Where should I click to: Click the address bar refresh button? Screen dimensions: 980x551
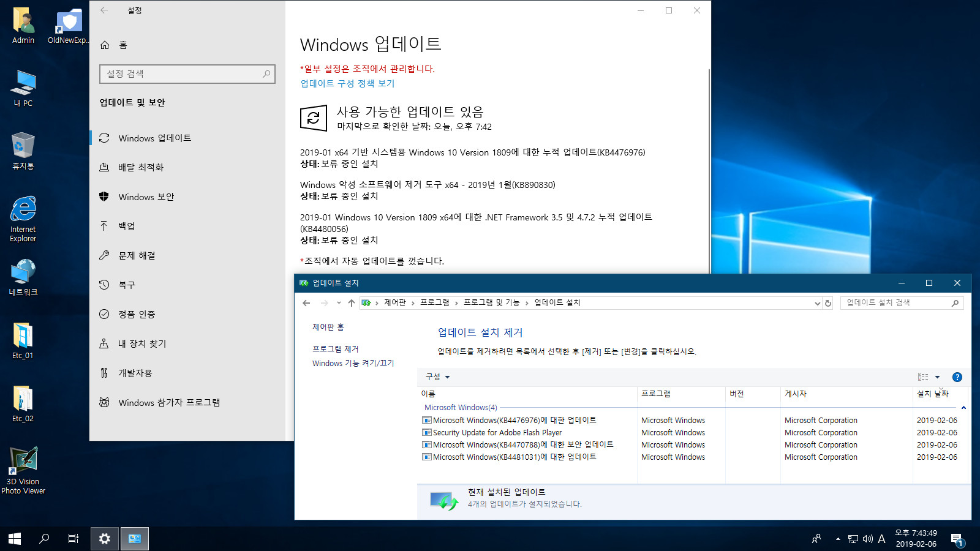click(x=828, y=303)
